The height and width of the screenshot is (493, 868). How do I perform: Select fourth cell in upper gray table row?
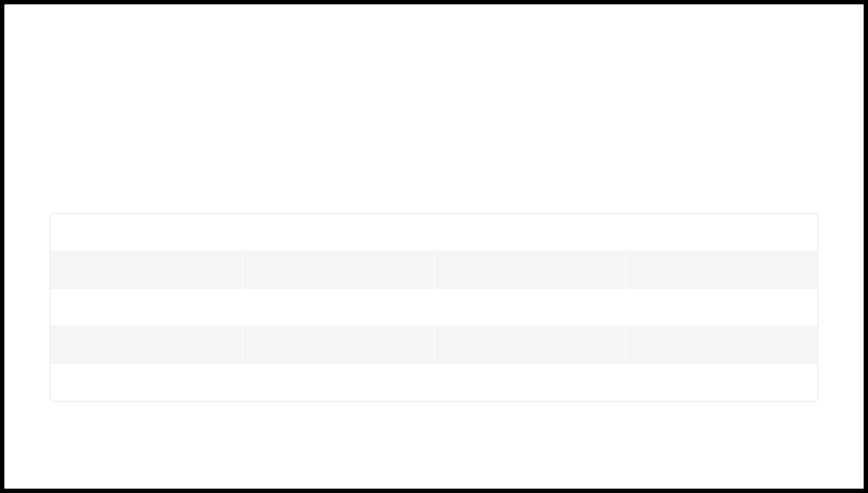722,270
